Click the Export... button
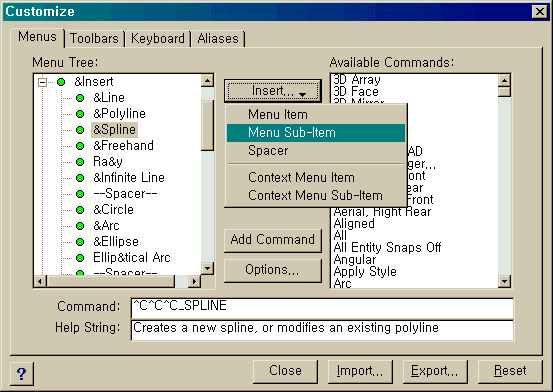The width and height of the screenshot is (553, 392). (x=435, y=371)
